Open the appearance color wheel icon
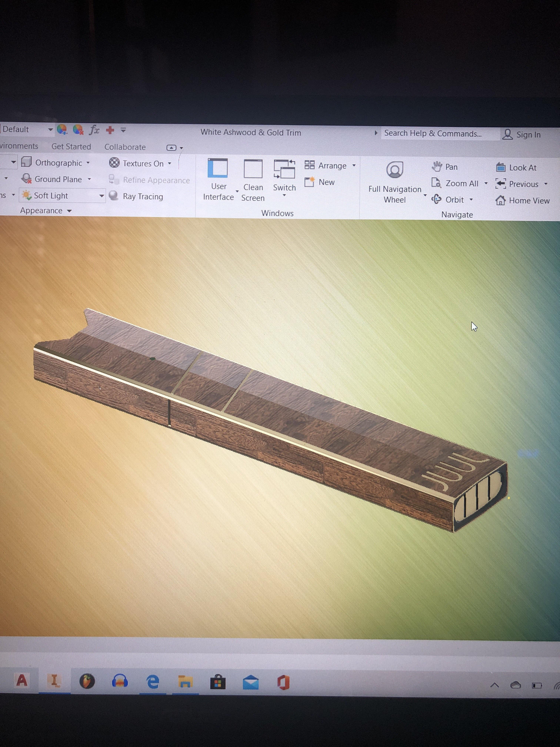 62,129
